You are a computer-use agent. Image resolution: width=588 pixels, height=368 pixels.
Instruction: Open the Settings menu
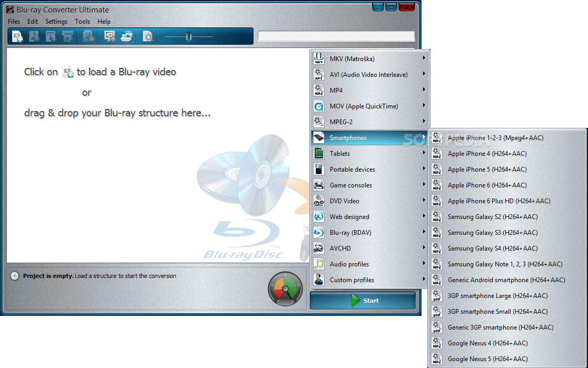click(x=56, y=22)
